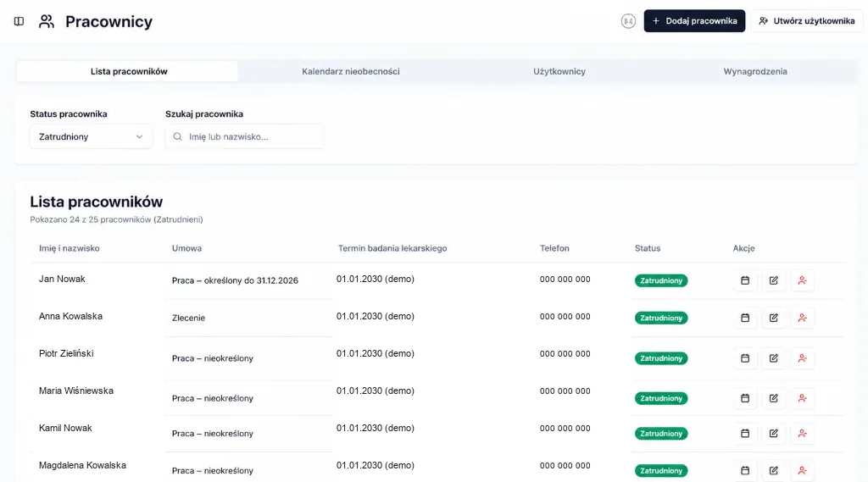868x482 pixels.
Task: Click the name Kamil Nowak
Action: (x=65, y=428)
